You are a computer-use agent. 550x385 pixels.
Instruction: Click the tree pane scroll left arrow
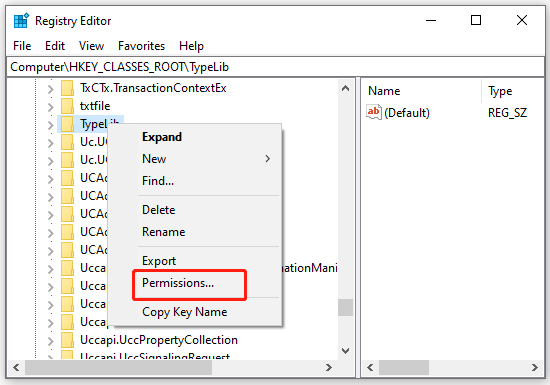tap(16, 367)
